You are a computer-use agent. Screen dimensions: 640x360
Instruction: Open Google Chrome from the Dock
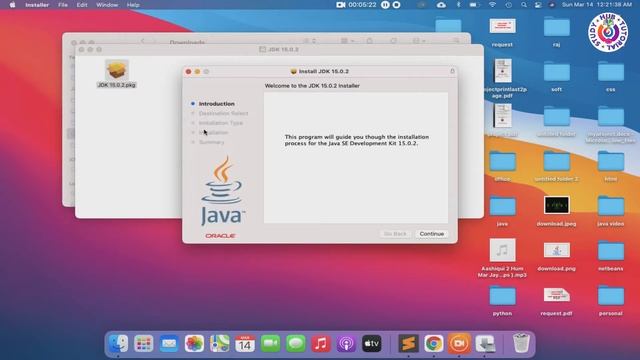point(433,343)
